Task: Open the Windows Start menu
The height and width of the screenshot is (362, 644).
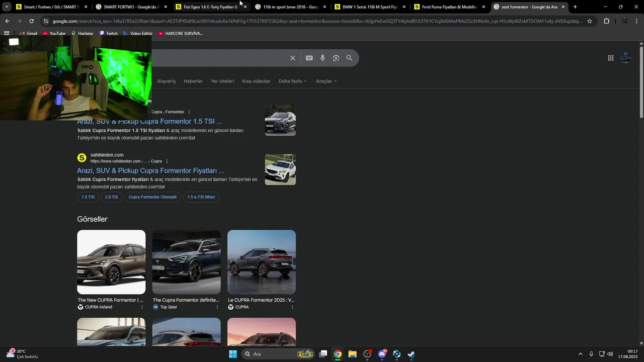Action: point(233,354)
